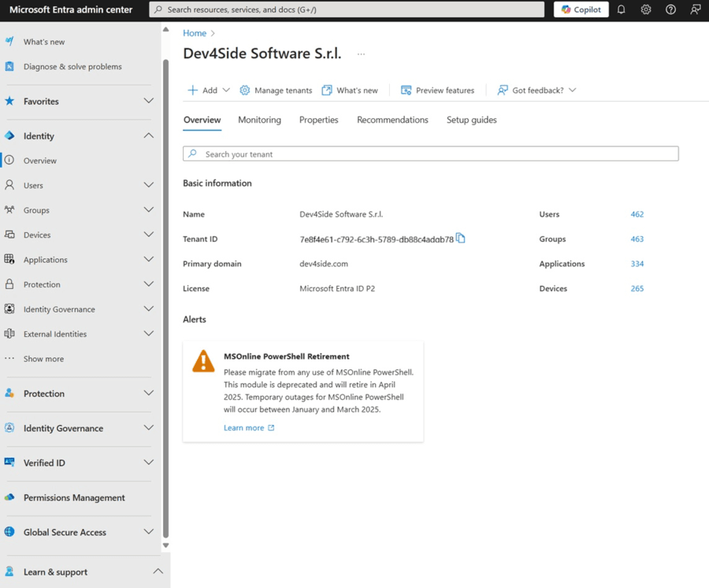The width and height of the screenshot is (709, 588).
Task: Expand the Favorites section chevron
Action: click(149, 100)
